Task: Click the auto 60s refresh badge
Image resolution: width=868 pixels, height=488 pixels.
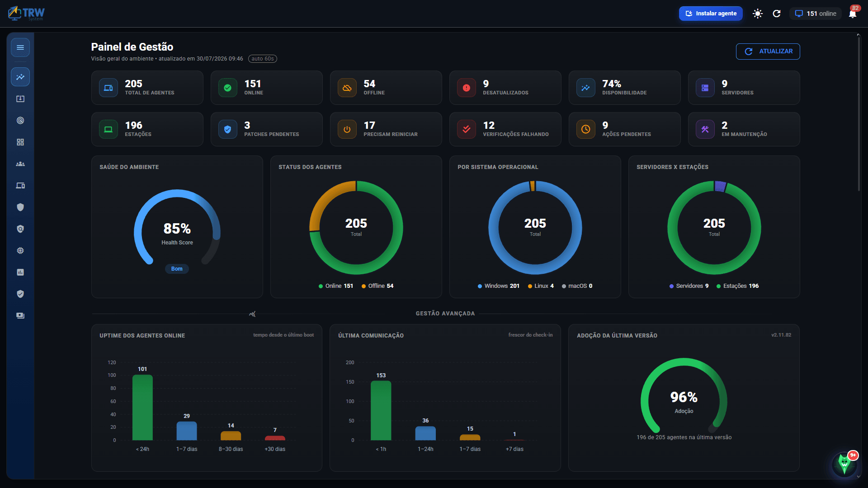Action: (x=263, y=59)
